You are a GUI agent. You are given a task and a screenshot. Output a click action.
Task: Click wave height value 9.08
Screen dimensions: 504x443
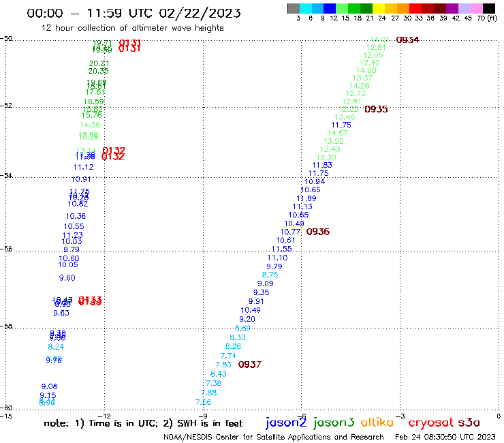point(50,386)
